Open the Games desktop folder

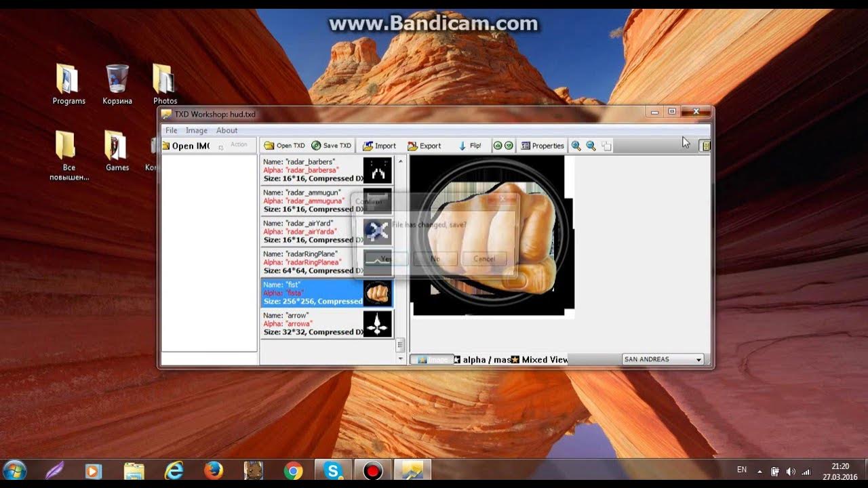(117, 150)
